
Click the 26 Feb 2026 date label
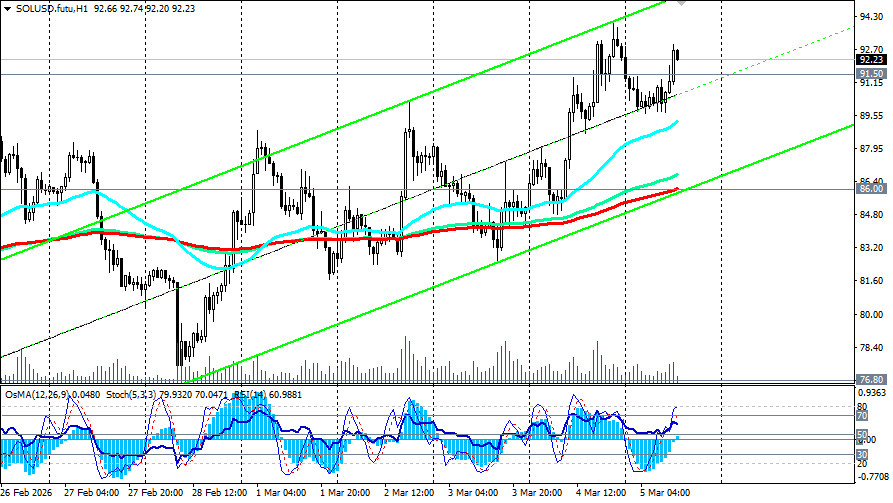click(26, 493)
